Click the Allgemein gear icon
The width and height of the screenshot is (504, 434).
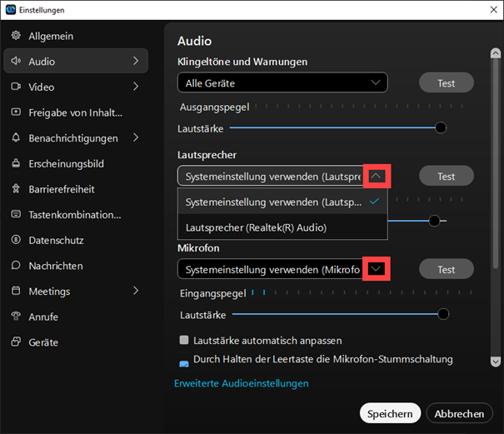[x=16, y=36]
